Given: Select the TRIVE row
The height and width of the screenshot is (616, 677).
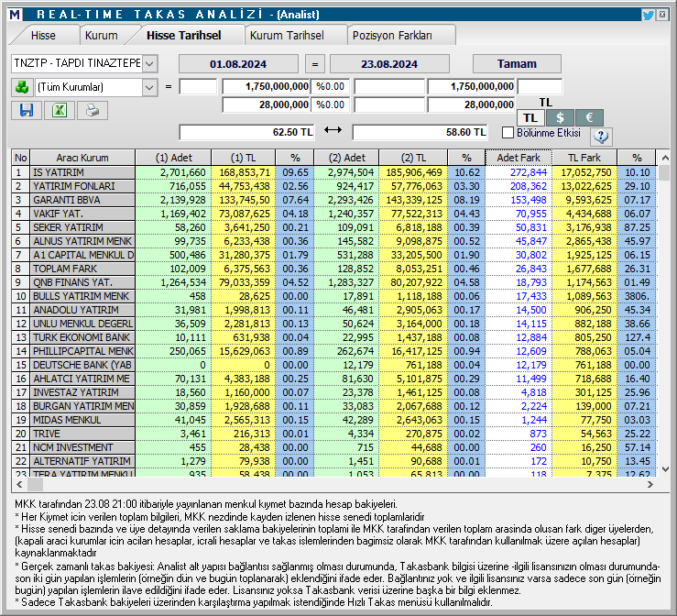Looking at the screenshot, I should (x=333, y=434).
